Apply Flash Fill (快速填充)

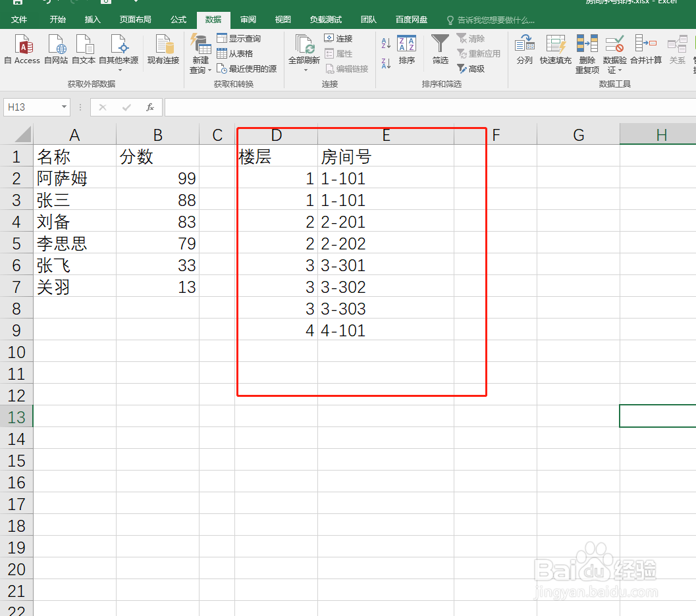[x=555, y=49]
